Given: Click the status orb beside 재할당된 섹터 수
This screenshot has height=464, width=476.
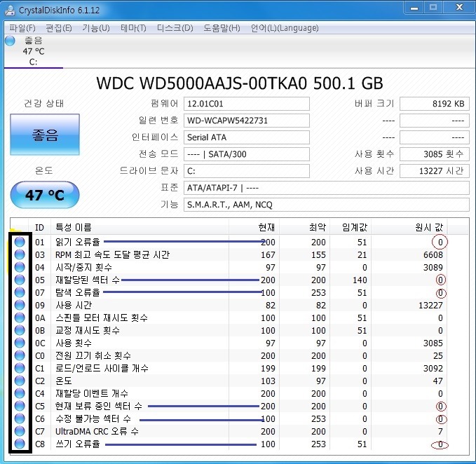Looking at the screenshot, I should click(19, 280).
